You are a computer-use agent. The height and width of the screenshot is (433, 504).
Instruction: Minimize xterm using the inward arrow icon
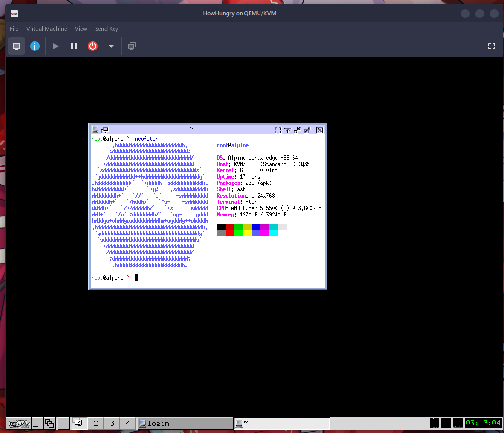pos(297,130)
